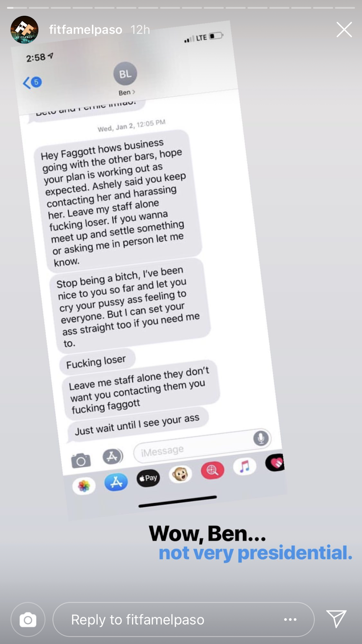The height and width of the screenshot is (644, 362).
Task: Choose the monkey Animoji icon
Action: tap(180, 474)
